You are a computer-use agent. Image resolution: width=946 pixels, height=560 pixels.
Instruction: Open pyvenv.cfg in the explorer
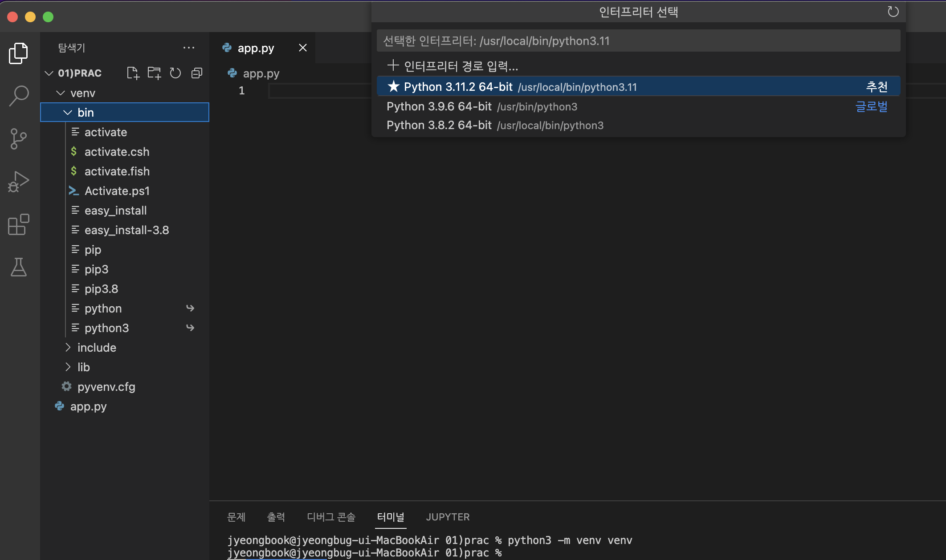pyautogui.click(x=125, y=386)
